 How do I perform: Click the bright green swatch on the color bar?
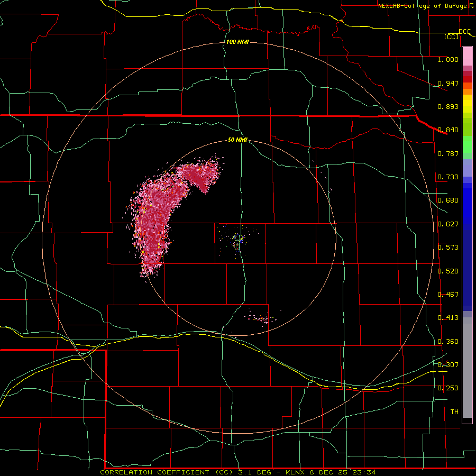coord(467,144)
